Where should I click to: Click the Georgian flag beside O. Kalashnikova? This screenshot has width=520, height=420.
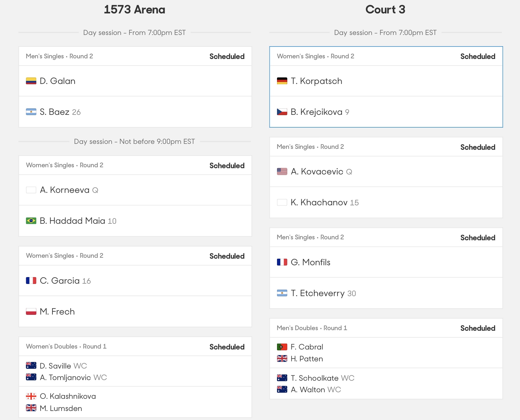(x=31, y=396)
